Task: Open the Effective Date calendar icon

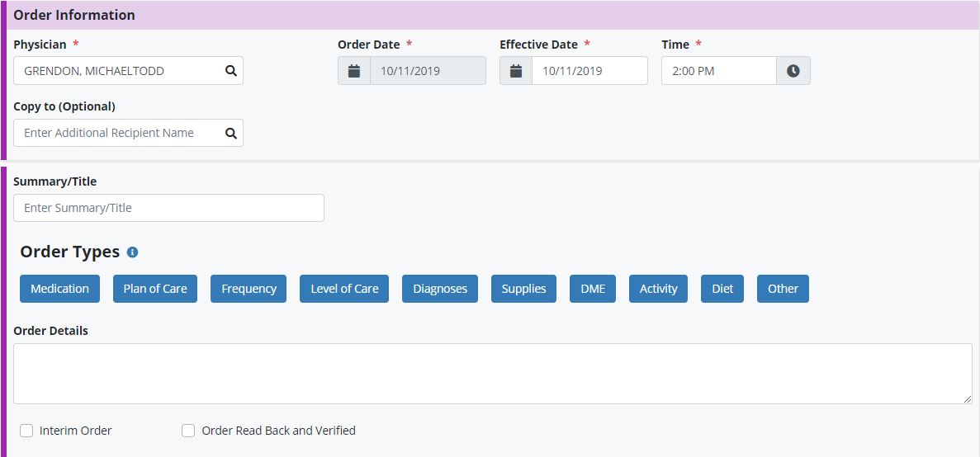Action: (x=516, y=71)
